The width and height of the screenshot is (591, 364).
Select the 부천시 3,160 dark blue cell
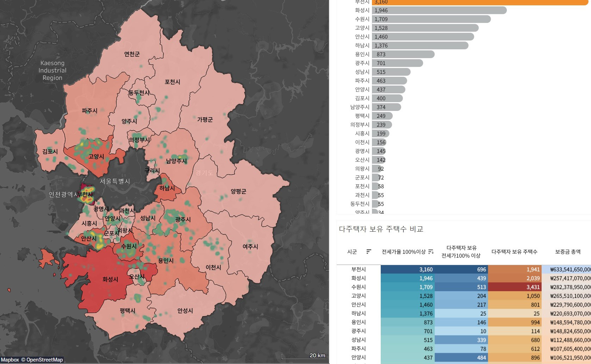[407, 269]
